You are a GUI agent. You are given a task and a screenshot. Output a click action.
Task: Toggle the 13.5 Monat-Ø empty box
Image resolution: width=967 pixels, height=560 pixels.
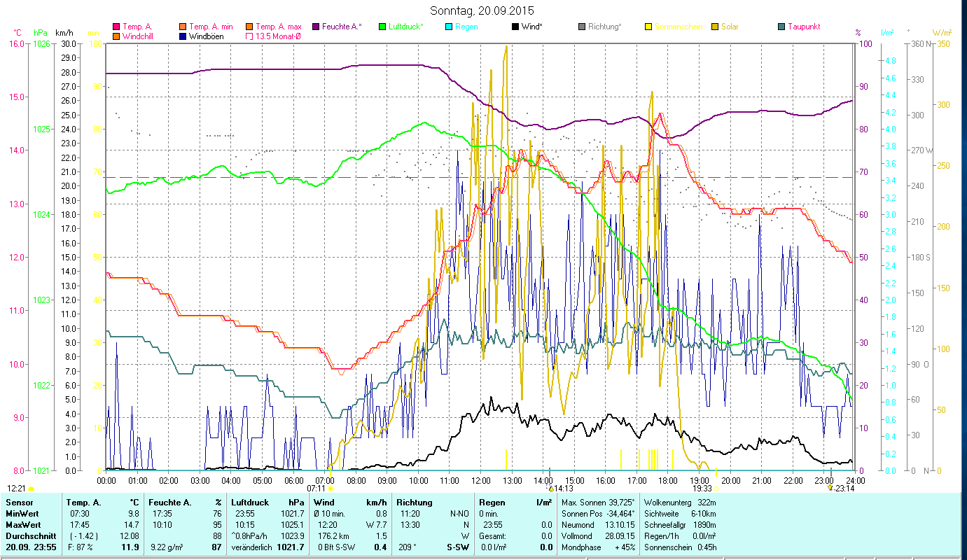[x=249, y=36]
